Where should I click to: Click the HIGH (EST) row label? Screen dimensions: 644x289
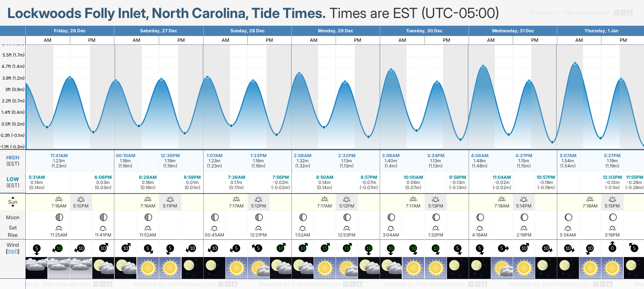click(x=13, y=160)
